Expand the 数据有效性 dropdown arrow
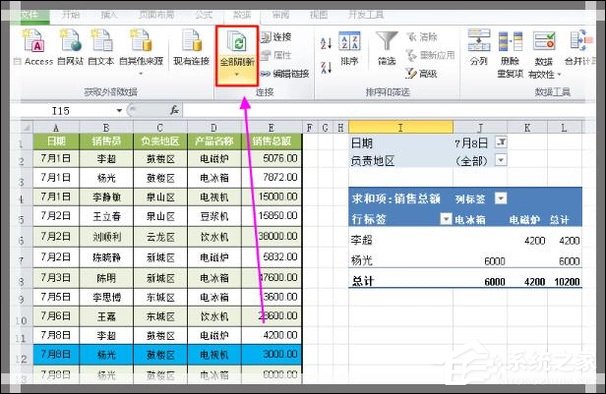This screenshot has width=606, height=394. tap(559, 74)
